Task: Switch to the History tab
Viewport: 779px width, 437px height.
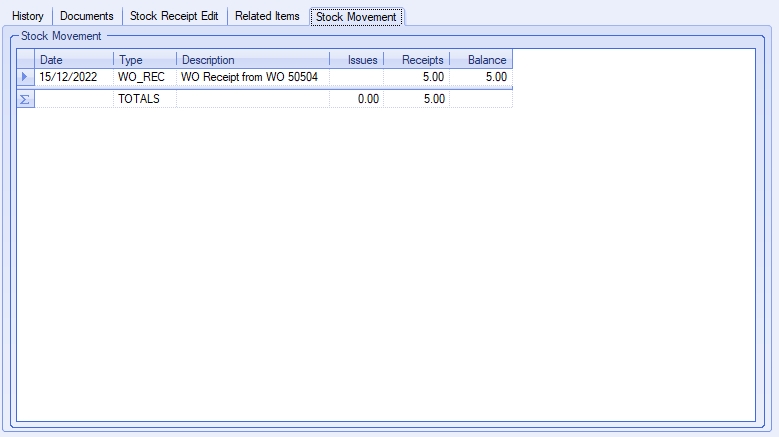Action: point(28,17)
